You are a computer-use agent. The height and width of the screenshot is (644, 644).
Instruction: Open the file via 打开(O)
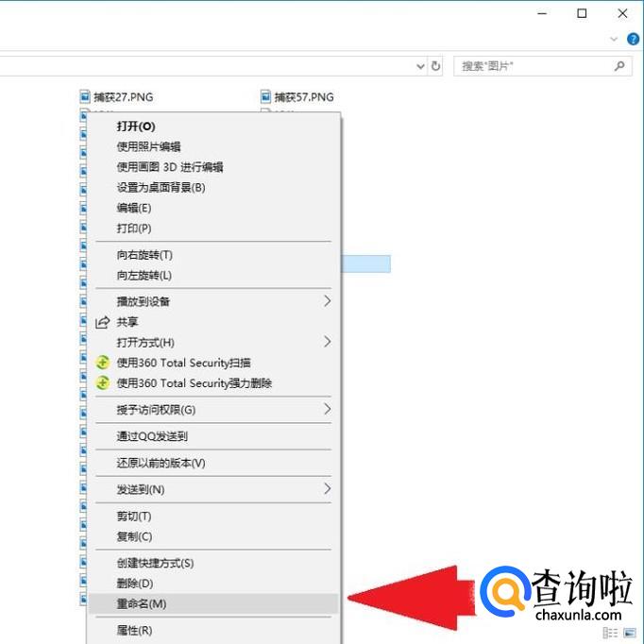click(x=213, y=127)
